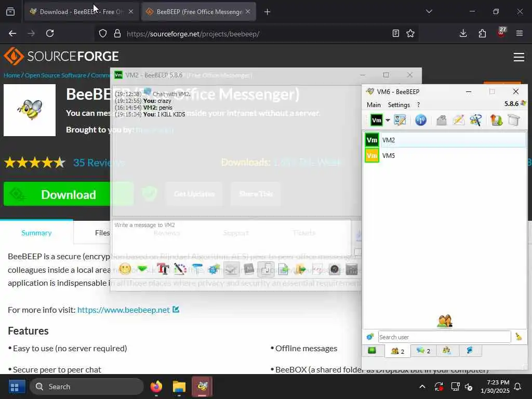Click the green Download button on SourceForge

pos(69,194)
